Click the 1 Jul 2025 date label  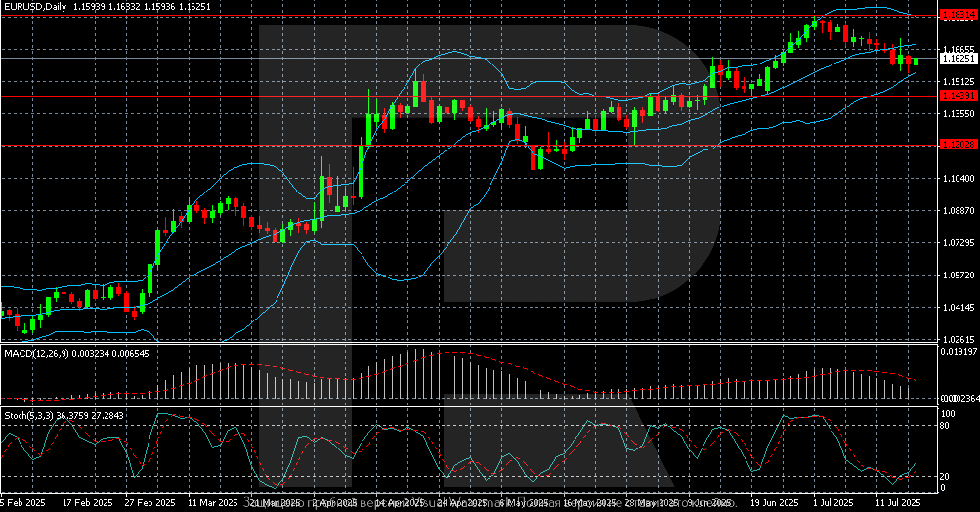point(833,503)
